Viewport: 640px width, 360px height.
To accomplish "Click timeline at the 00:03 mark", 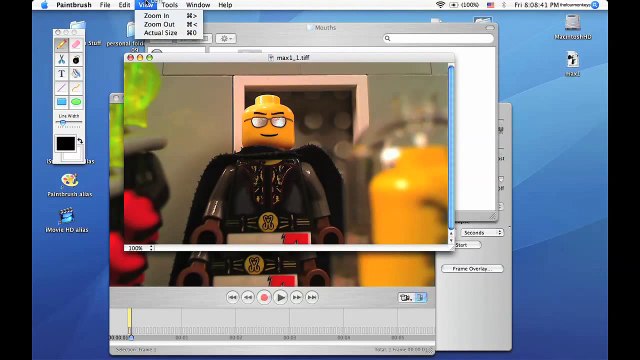I will click(x=289, y=338).
